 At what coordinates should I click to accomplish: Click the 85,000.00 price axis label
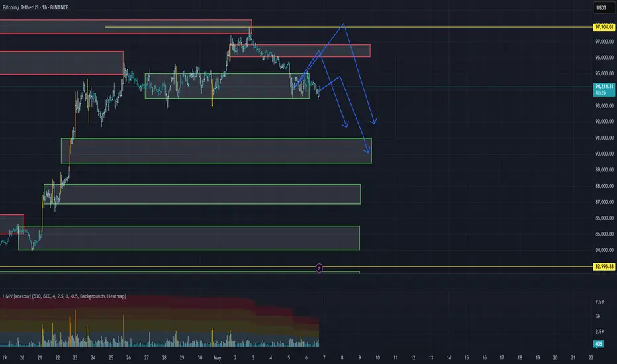coord(604,234)
